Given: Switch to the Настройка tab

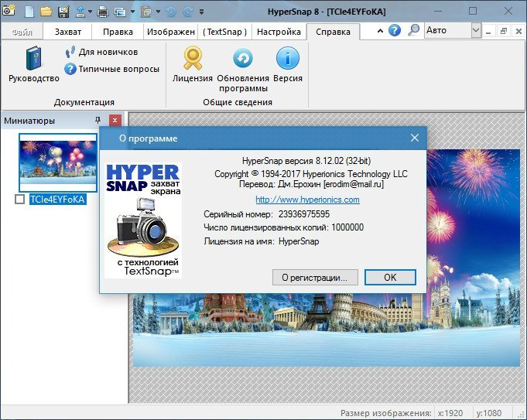Looking at the screenshot, I should click(279, 32).
